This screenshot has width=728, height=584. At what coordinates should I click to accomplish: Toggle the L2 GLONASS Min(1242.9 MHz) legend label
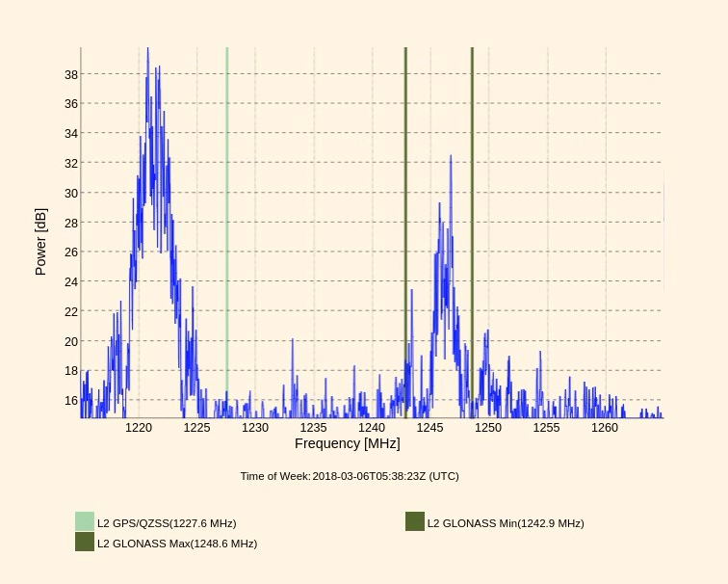(x=506, y=523)
